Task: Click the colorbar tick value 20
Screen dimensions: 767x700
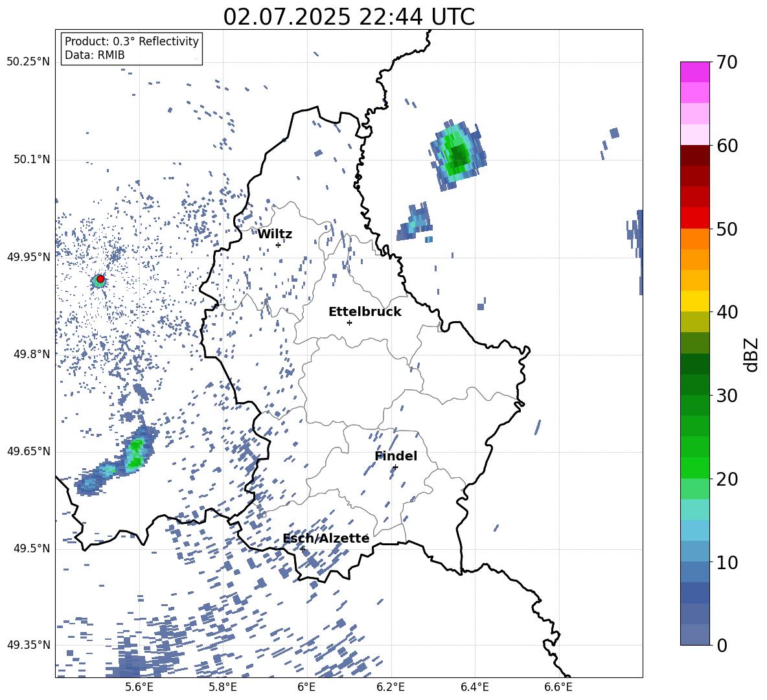Action: 727,479
